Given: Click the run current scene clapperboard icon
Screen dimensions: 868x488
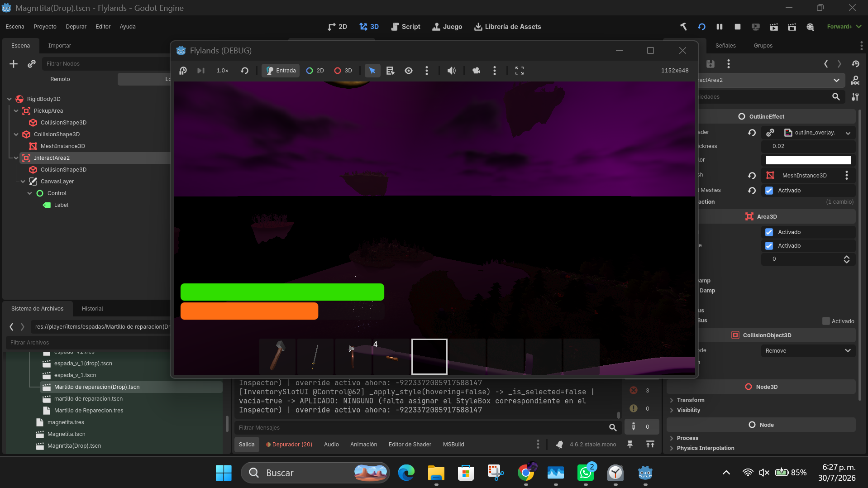Looking at the screenshot, I should point(774,27).
